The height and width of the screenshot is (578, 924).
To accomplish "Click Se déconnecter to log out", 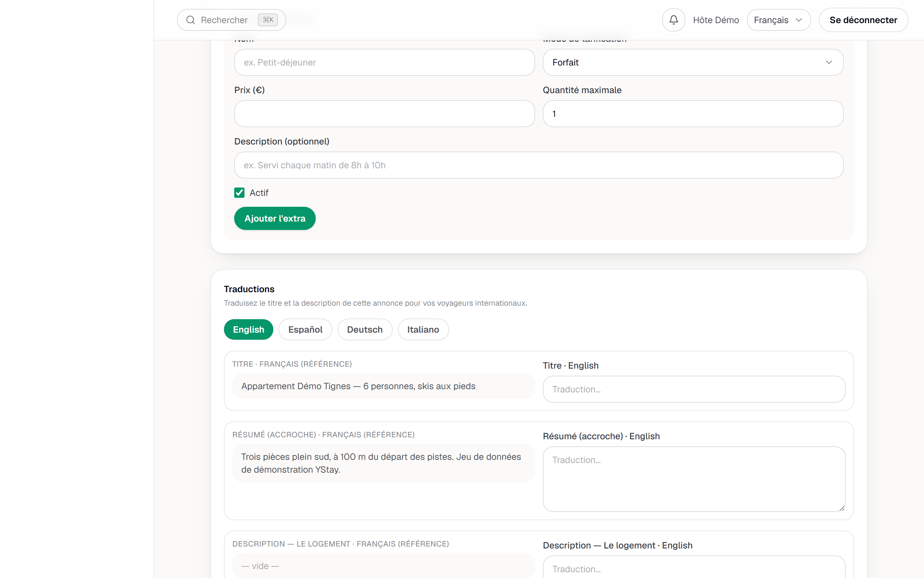I will click(x=863, y=20).
